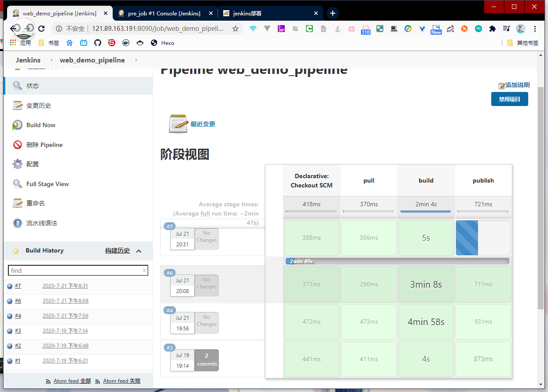This screenshot has width=548, height=392.
Task: Collapse the Build History panel chevron
Action: click(x=139, y=251)
